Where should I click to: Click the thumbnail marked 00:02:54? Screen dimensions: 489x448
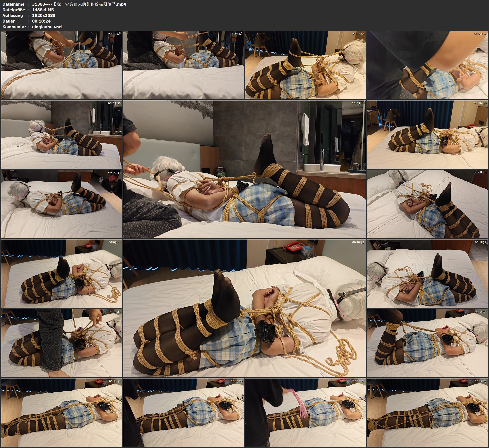(x=305, y=65)
